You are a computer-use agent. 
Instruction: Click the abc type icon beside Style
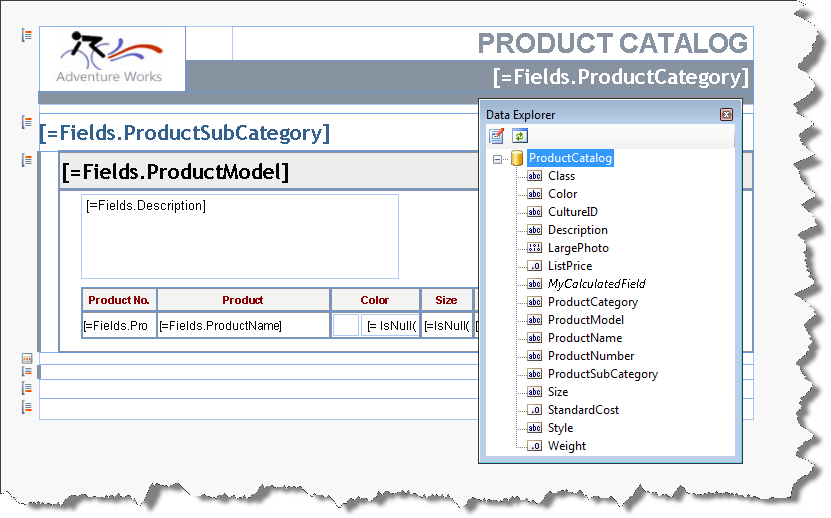click(x=534, y=428)
